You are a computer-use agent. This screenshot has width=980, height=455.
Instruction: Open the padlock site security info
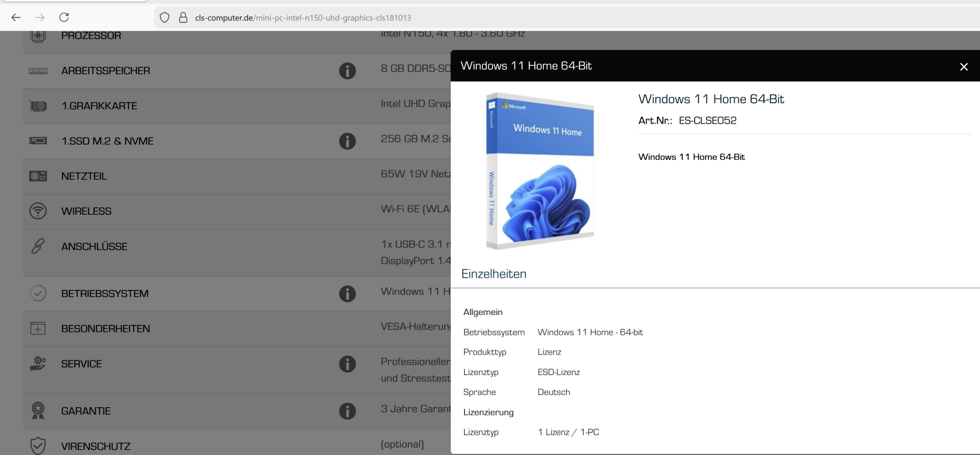183,17
